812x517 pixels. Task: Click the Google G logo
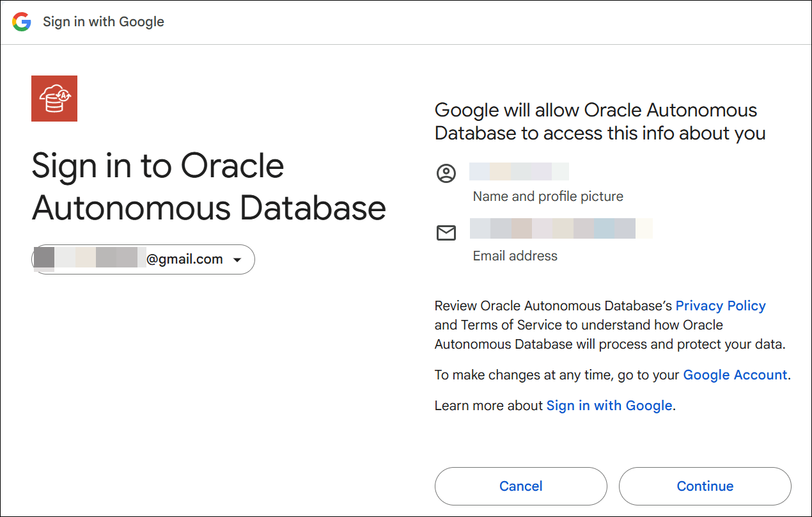pos(22,22)
